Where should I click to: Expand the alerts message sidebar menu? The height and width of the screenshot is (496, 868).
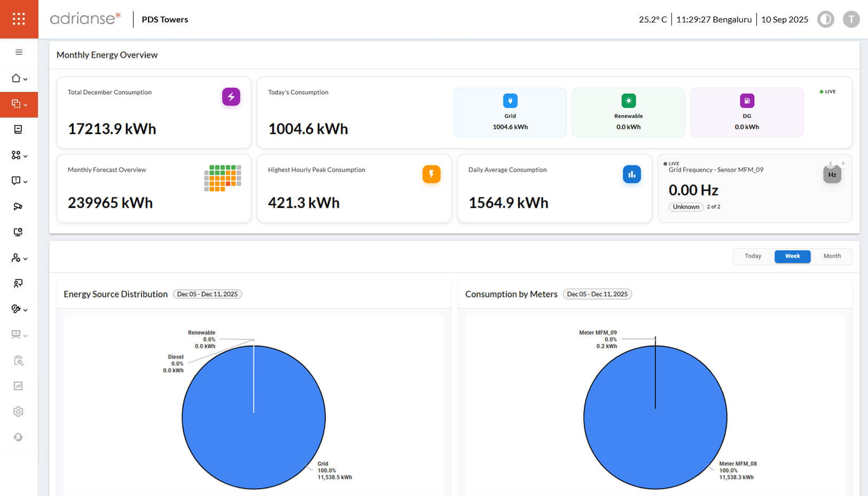[x=19, y=181]
